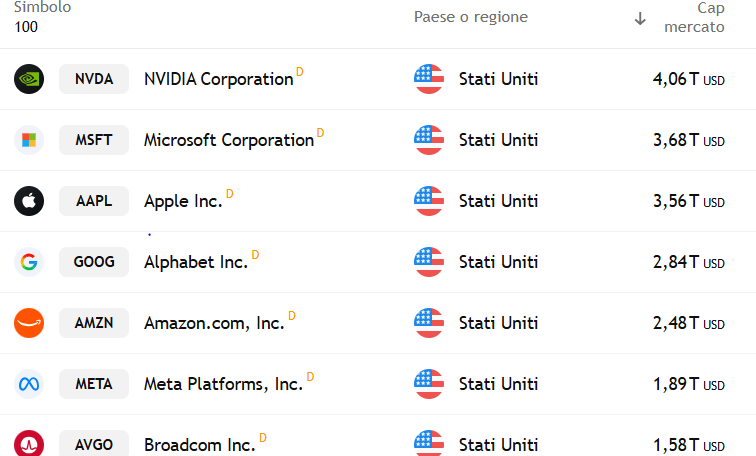The width and height of the screenshot is (756, 456).
Task: Click the US flag in NVIDIA row
Action: pos(429,79)
